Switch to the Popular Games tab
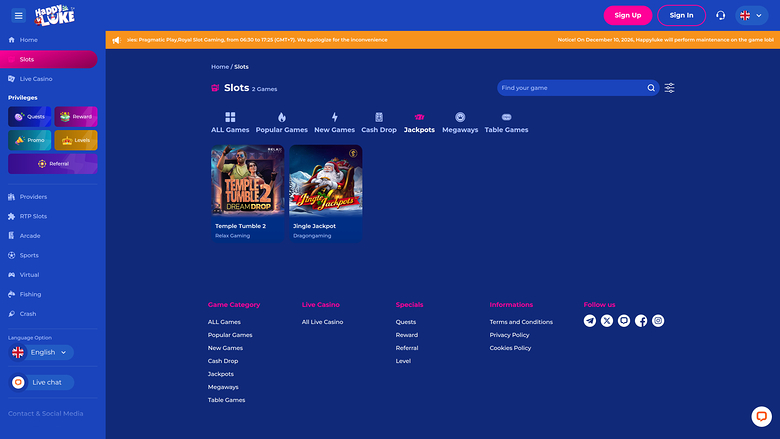The image size is (780, 439). click(x=282, y=123)
